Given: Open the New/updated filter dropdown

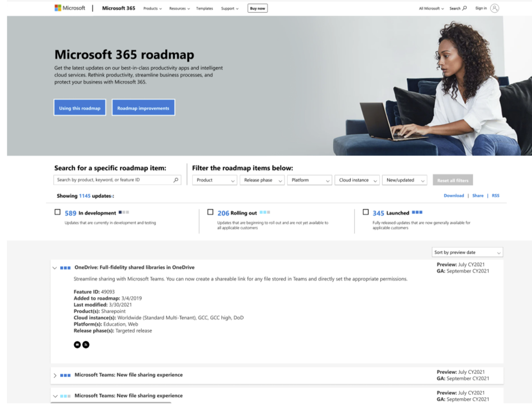Looking at the screenshot, I should point(405,180).
